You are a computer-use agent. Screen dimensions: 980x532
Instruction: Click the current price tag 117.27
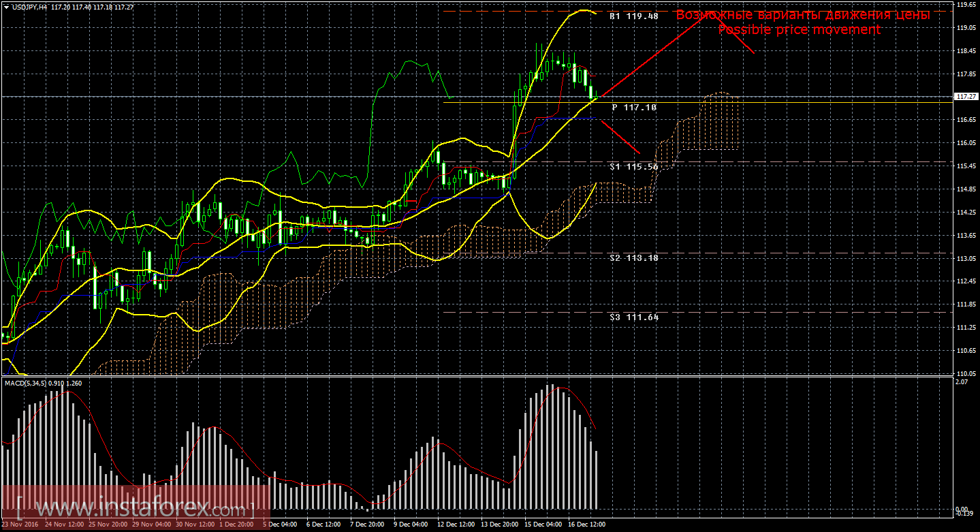[965, 97]
